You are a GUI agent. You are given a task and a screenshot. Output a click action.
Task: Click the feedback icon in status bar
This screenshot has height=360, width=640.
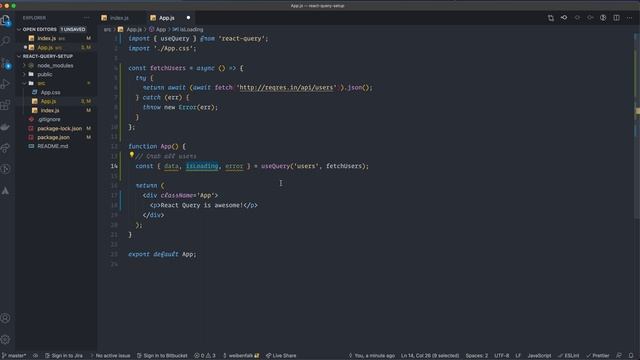[619, 356]
